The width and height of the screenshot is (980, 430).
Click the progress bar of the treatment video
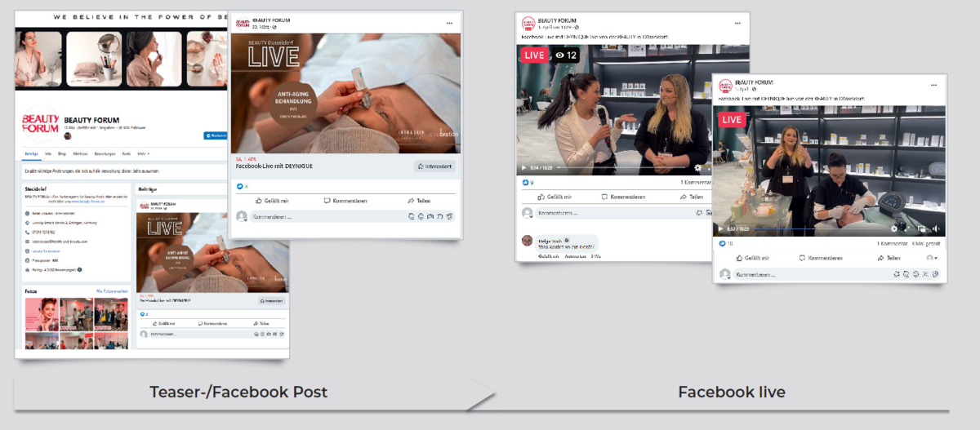point(815,230)
